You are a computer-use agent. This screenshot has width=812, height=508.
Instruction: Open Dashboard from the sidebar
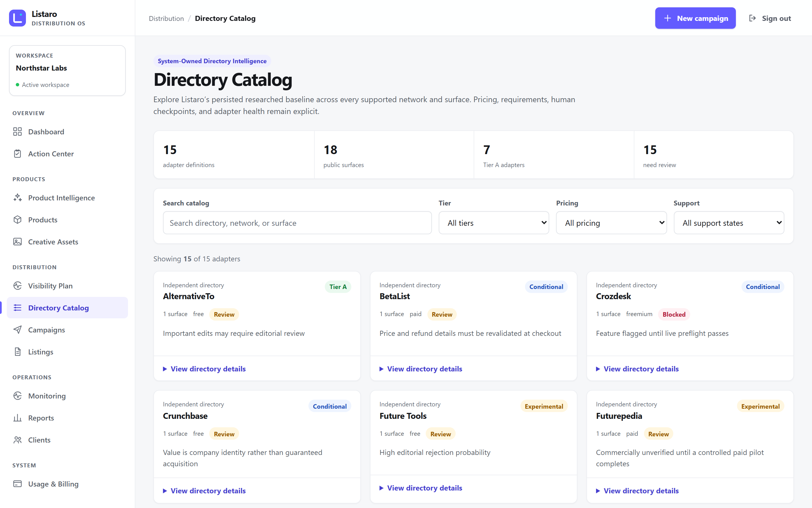(x=67, y=132)
